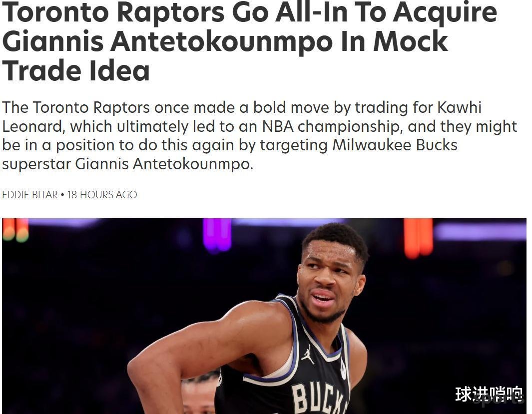Click the BUCKS lettering on the jersey
532x414 pixels.
(x=320, y=398)
